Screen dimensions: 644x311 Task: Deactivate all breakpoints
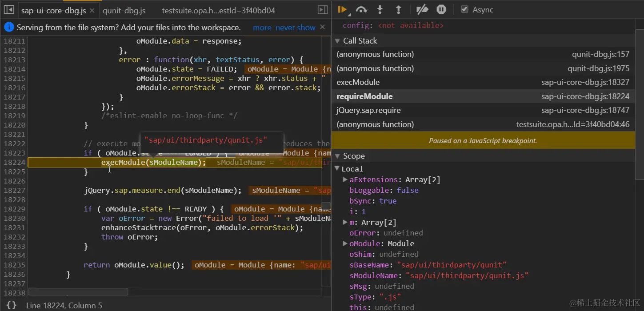tap(422, 9)
